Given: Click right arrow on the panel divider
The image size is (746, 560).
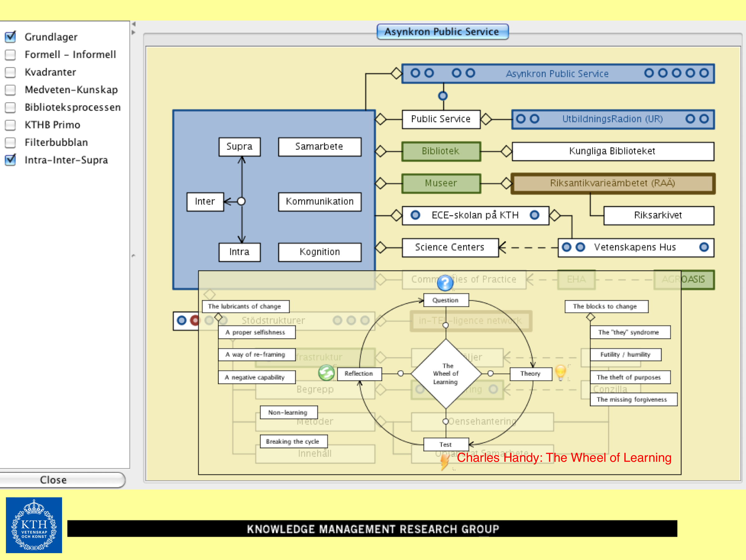Looking at the screenshot, I should point(133,33).
